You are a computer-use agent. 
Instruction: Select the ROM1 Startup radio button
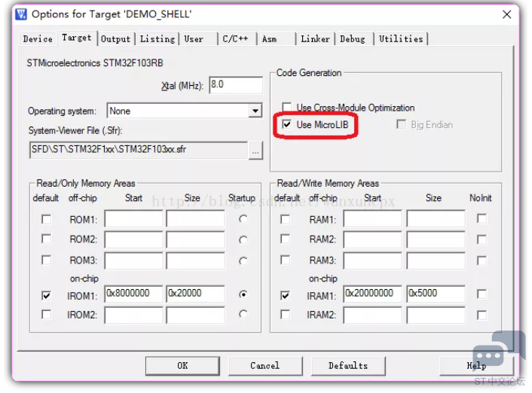pos(242,219)
